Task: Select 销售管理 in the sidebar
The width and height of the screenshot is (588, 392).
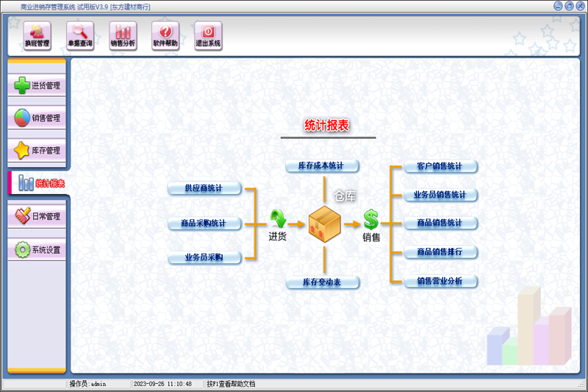Action: pyautogui.click(x=37, y=118)
